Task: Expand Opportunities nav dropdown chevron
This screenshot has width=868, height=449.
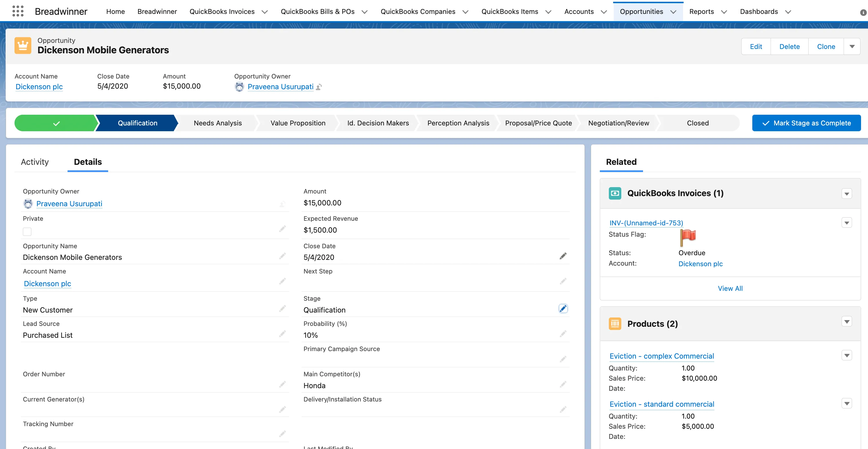Action: point(673,12)
